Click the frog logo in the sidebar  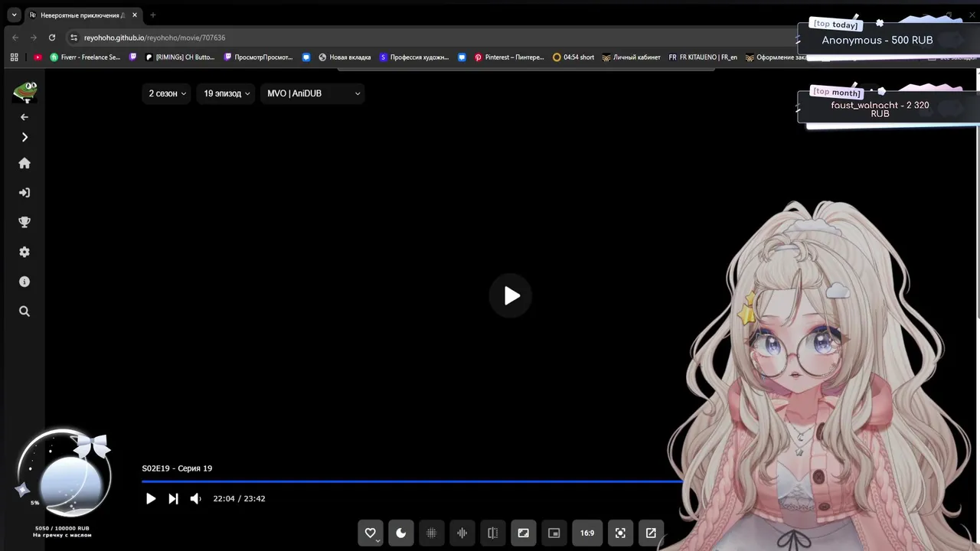click(x=25, y=92)
